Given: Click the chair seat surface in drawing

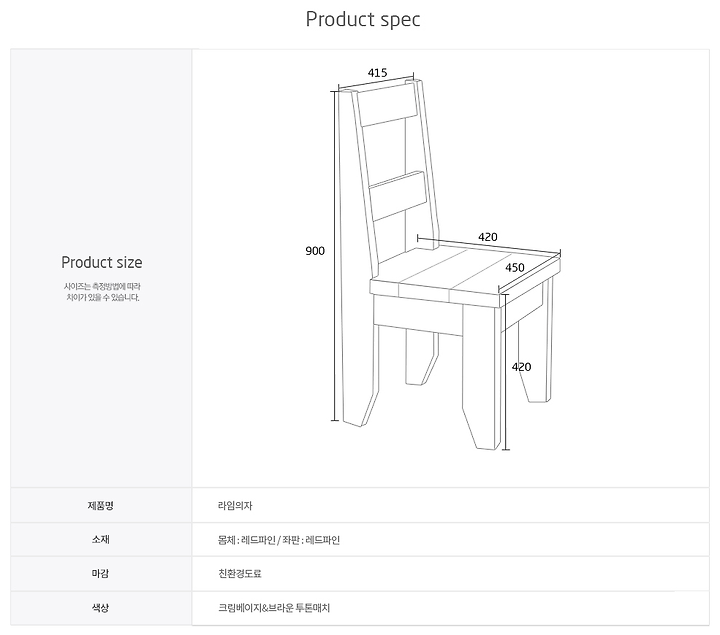Looking at the screenshot, I should (x=464, y=271).
